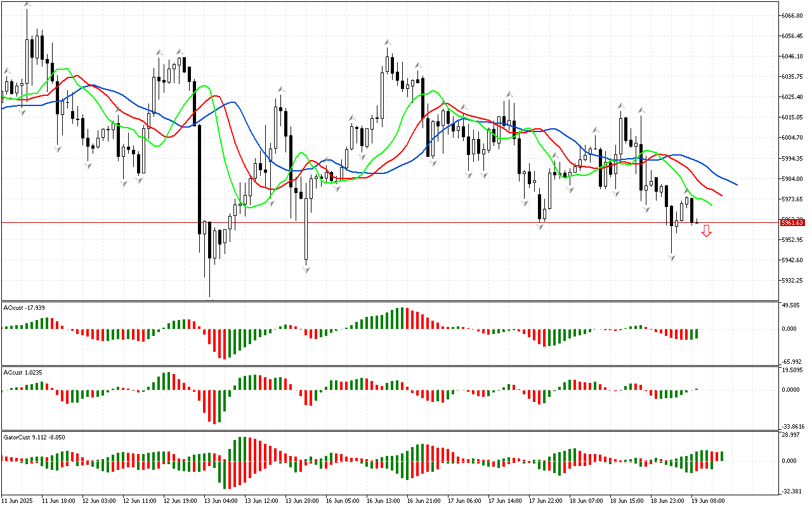Click the red down arrow signal icon
This screenshot has width=812, height=508.
tap(706, 231)
